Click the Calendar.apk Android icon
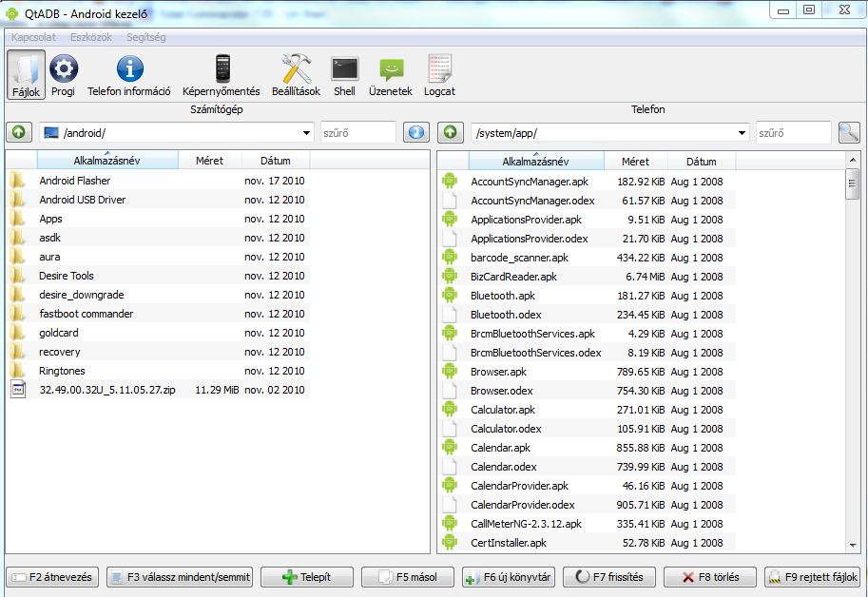The height and width of the screenshot is (597, 868). (450, 447)
